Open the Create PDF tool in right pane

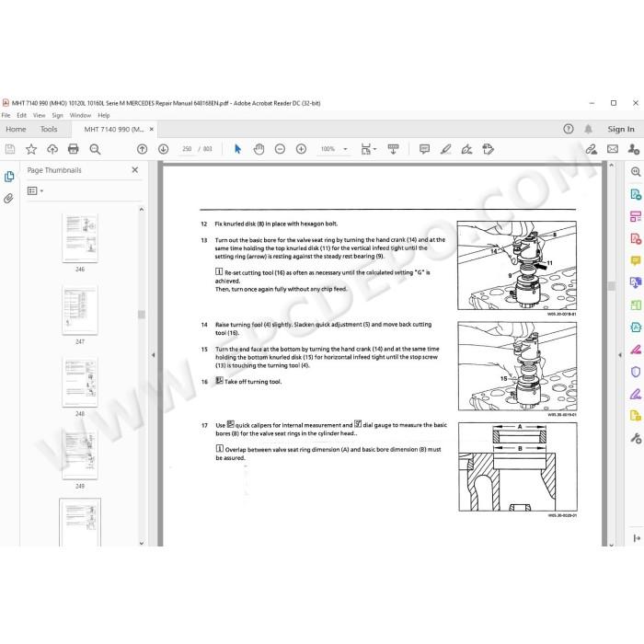pyautogui.click(x=636, y=238)
